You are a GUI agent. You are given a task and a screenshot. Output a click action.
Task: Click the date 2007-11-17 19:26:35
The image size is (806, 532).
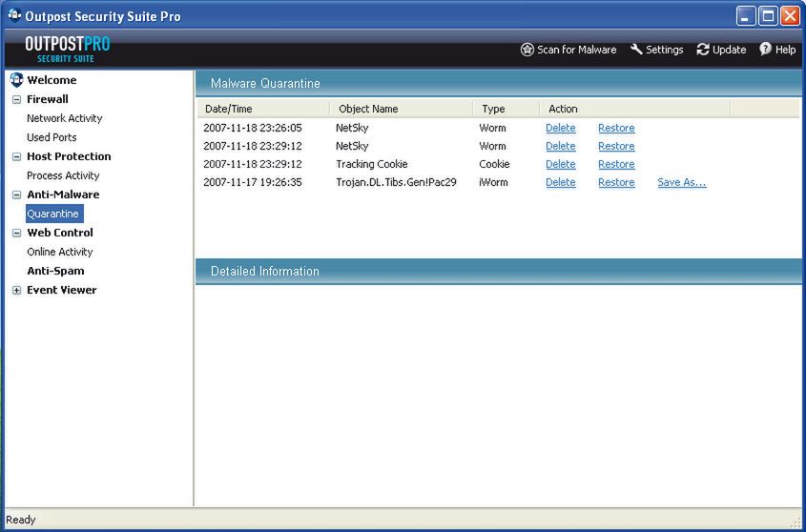click(x=253, y=182)
